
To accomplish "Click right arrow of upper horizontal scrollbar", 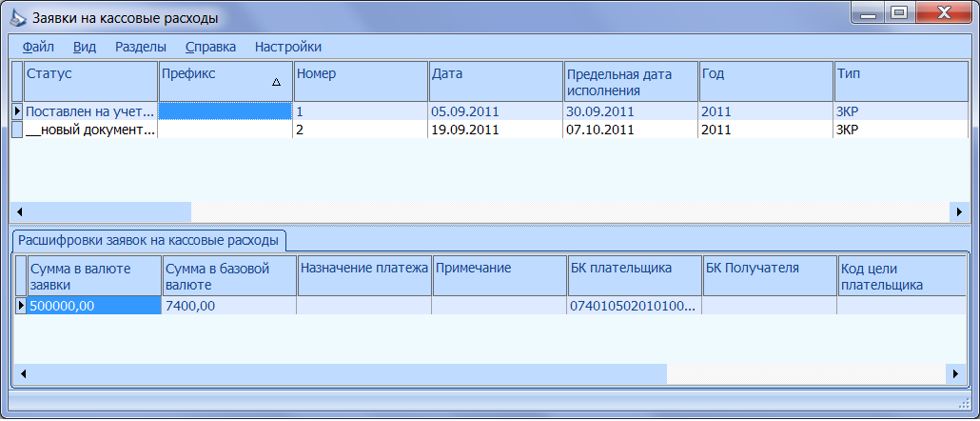I will click(x=959, y=211).
